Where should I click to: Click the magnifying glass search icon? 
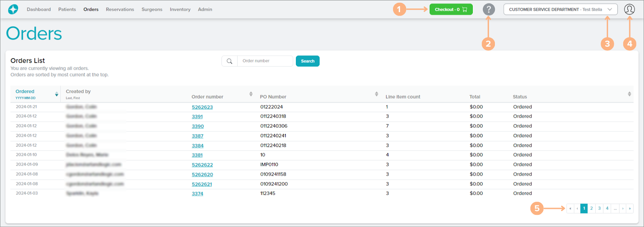click(230, 61)
